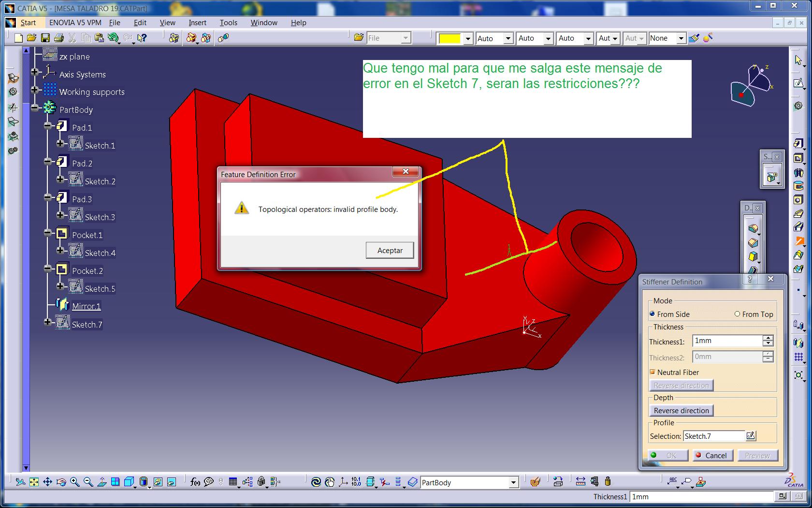Click the Undo icon in toolbar
Image resolution: width=812 pixels, height=508 pixels.
click(114, 38)
